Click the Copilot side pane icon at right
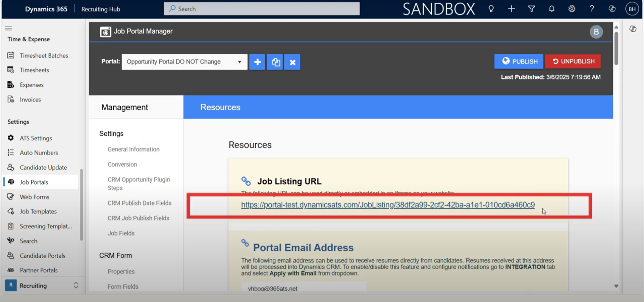644x302 pixels. (633, 29)
